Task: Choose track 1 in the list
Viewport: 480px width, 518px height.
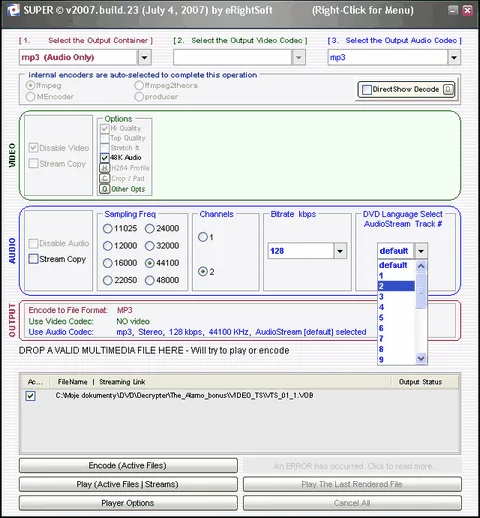Action: [396, 276]
